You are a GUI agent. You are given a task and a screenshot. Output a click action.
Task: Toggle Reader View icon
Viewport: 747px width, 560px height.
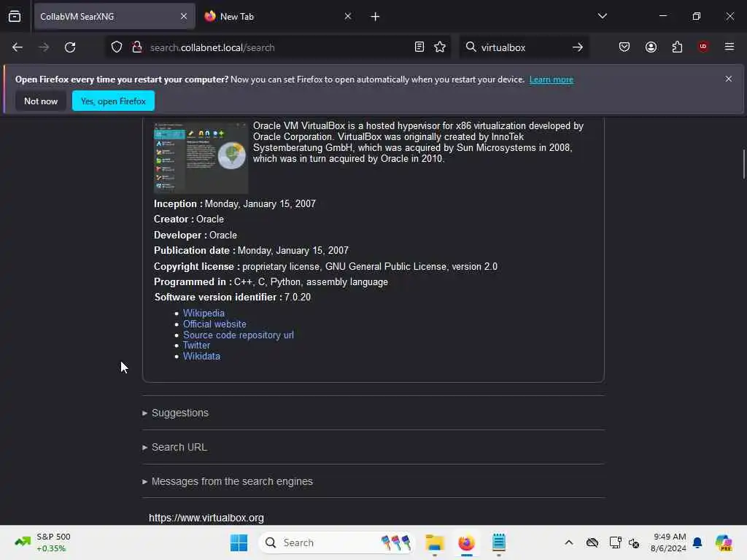pyautogui.click(x=419, y=47)
